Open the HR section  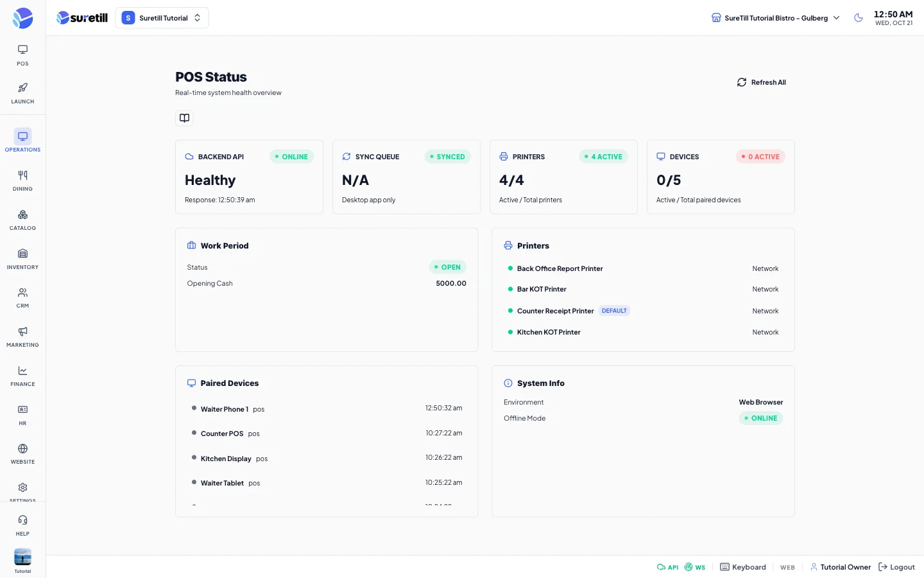(x=22, y=415)
